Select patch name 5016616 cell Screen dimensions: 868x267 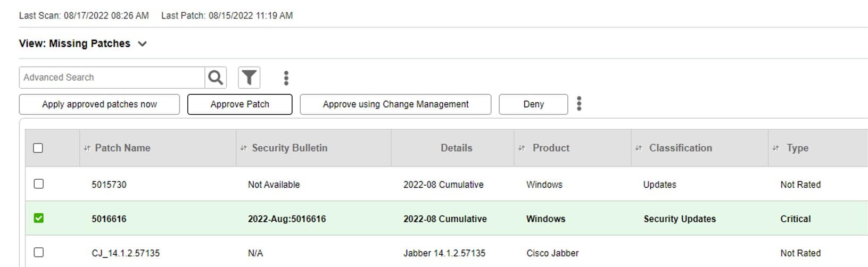(x=109, y=219)
